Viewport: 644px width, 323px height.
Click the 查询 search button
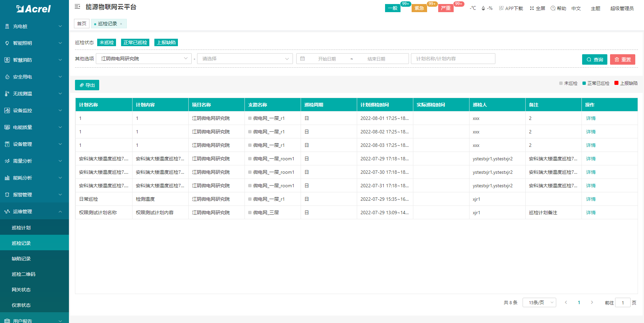click(595, 59)
